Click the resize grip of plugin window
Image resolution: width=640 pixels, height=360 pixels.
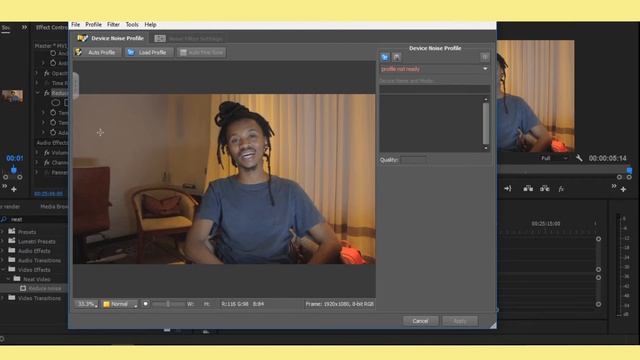coord(493,325)
